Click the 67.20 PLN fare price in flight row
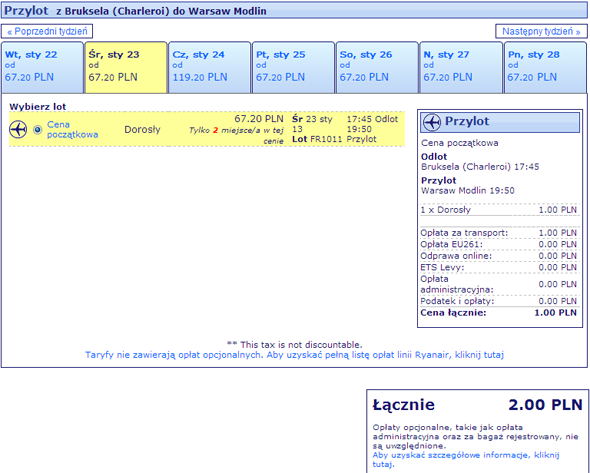The image size is (590, 473). click(259, 119)
